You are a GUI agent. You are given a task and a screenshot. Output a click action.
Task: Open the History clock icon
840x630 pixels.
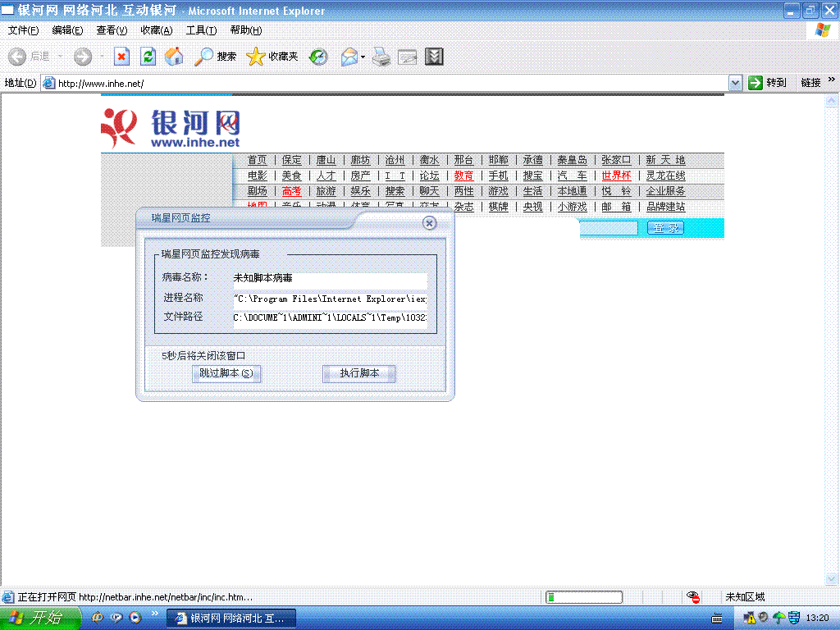click(x=318, y=57)
